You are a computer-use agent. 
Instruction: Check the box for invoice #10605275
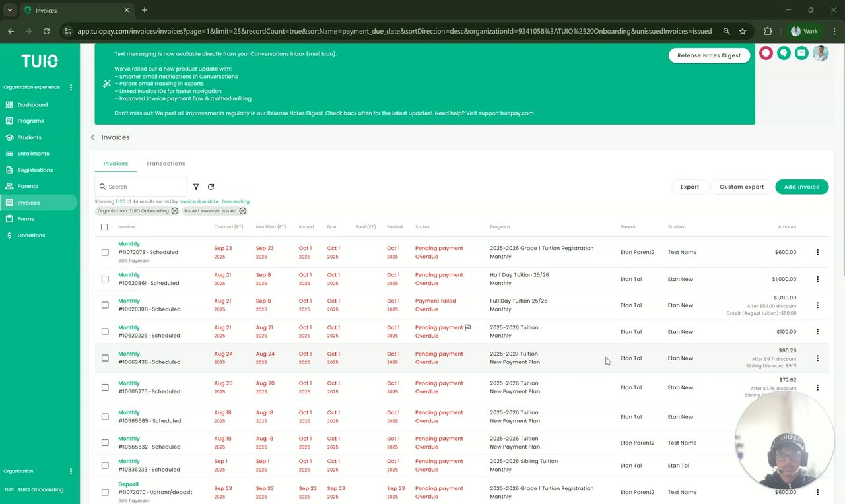105,387
